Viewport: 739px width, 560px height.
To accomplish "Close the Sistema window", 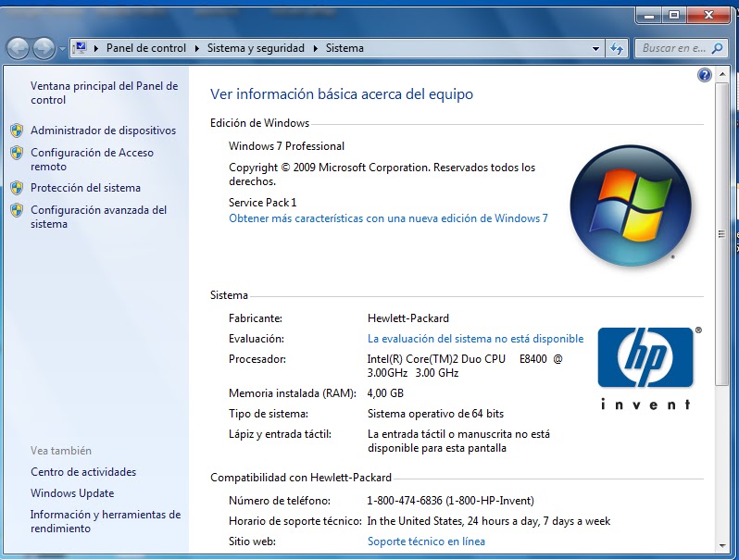I will click(708, 16).
